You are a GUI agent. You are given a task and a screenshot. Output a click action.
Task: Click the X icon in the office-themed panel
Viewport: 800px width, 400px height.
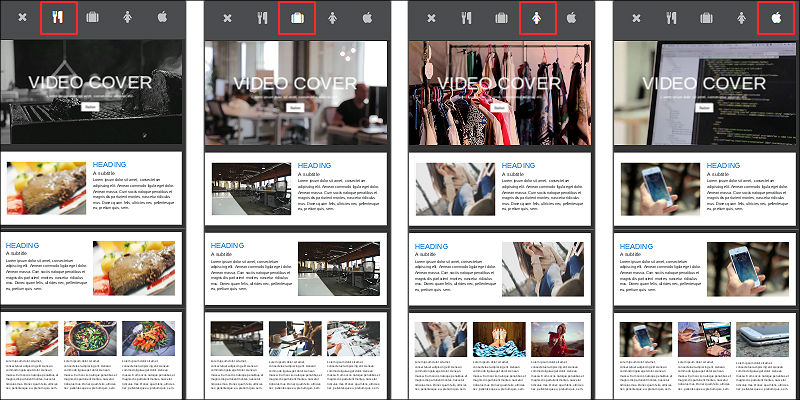228,18
